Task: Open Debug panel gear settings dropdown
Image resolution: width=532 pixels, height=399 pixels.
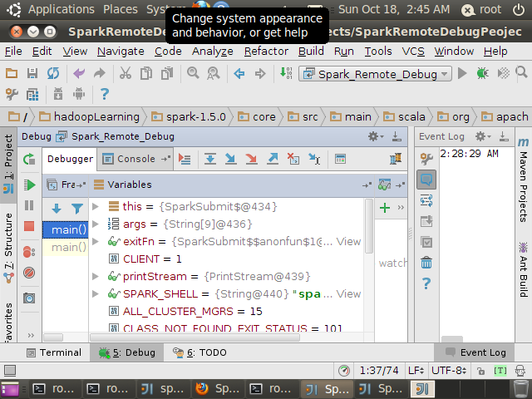Action: [x=376, y=136]
